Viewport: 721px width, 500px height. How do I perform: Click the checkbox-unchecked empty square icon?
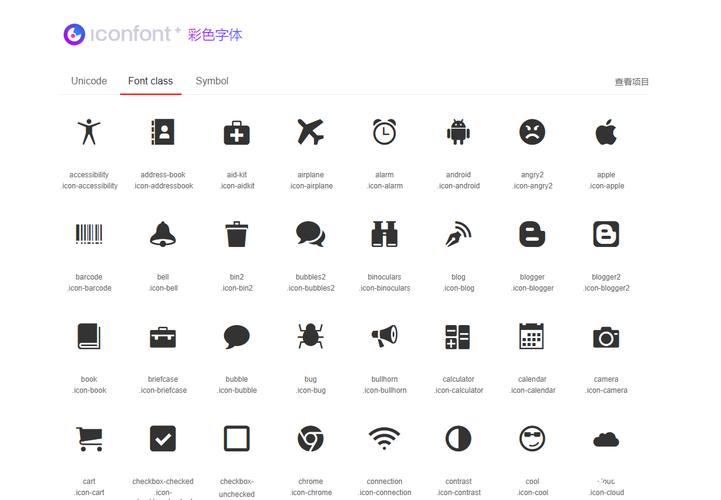click(x=237, y=438)
